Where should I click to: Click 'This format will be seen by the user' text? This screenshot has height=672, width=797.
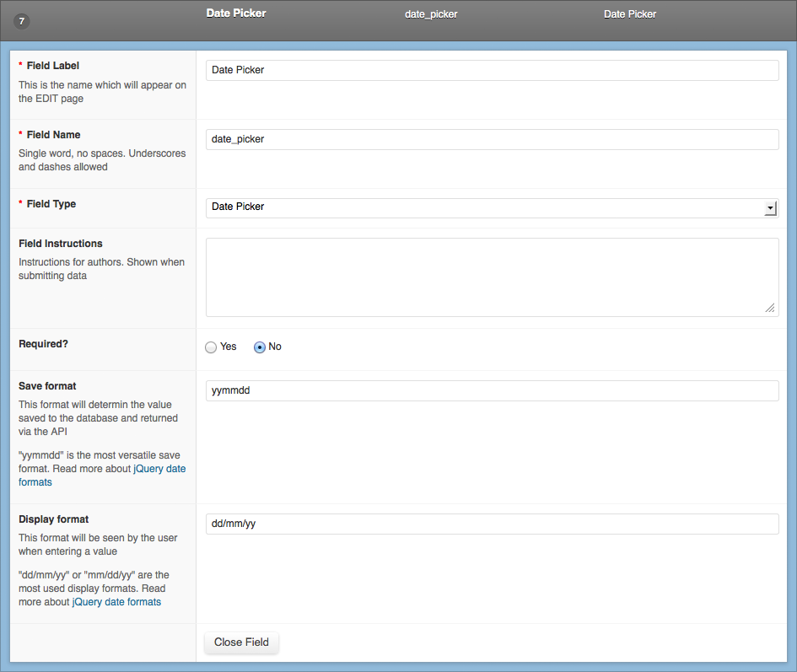pos(98,545)
